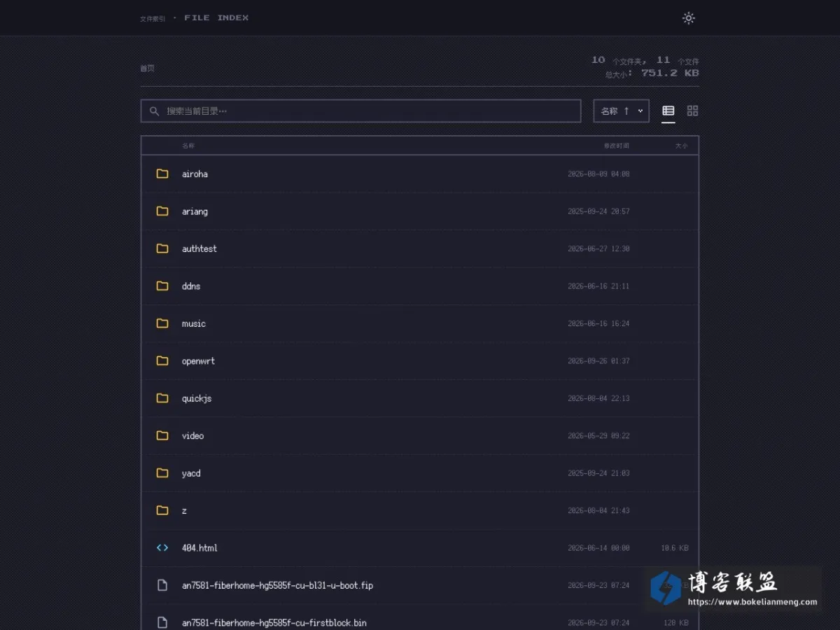Sort by the 修改时间 column header
840x630 pixels.
click(x=617, y=146)
